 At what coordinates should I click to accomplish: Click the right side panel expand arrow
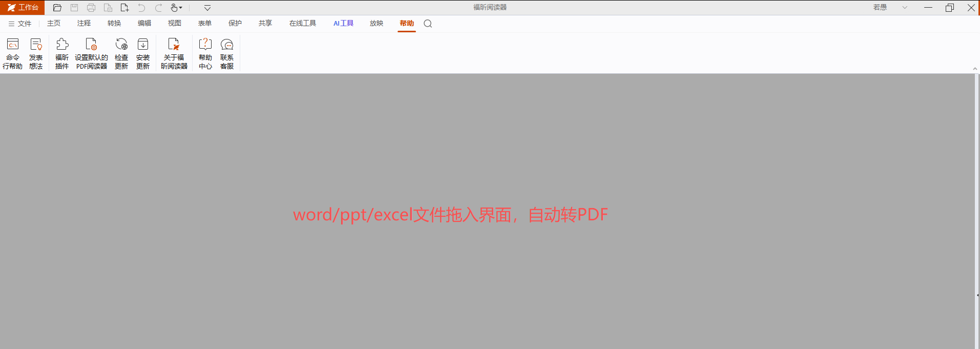point(977,295)
